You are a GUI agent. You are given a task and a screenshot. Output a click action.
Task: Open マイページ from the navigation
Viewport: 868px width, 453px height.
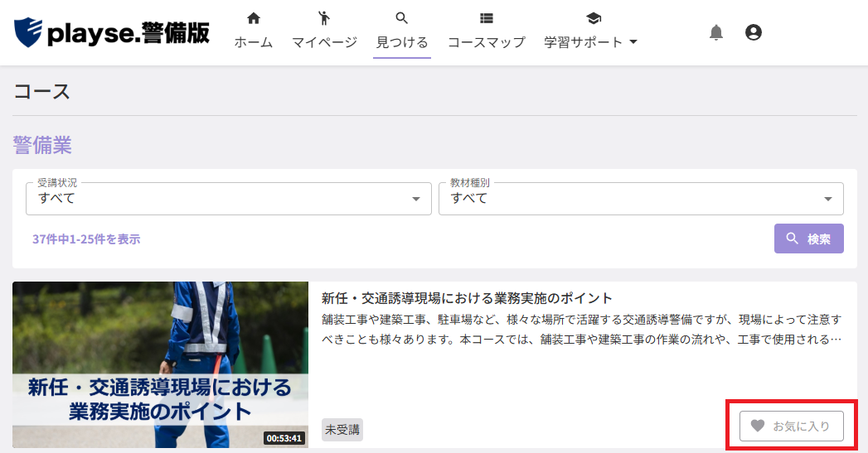pyautogui.click(x=324, y=42)
